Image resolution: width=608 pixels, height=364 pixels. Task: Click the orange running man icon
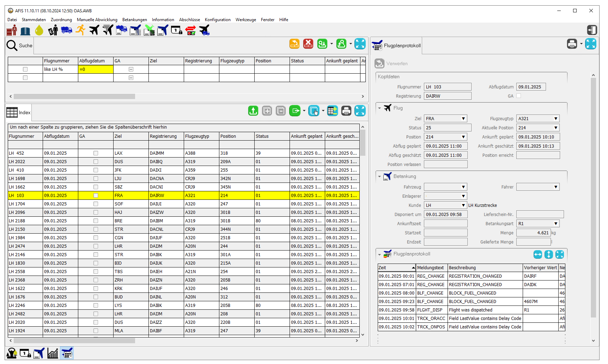[80, 30]
